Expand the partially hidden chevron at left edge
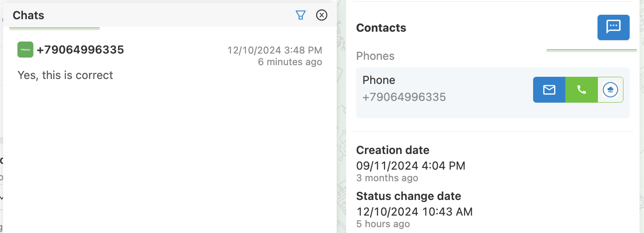The width and height of the screenshot is (644, 233). (x=1, y=197)
